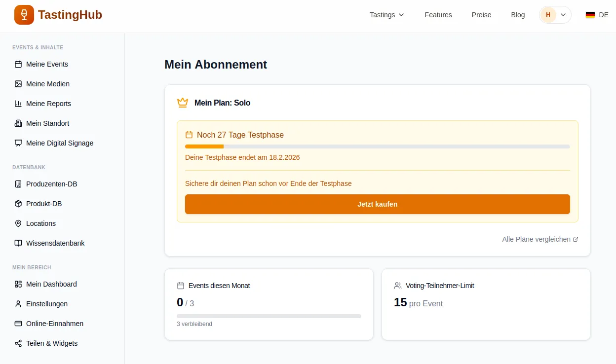This screenshot has width=616, height=364.
Task: Select the Meine Medien image icon
Action: pos(18,84)
